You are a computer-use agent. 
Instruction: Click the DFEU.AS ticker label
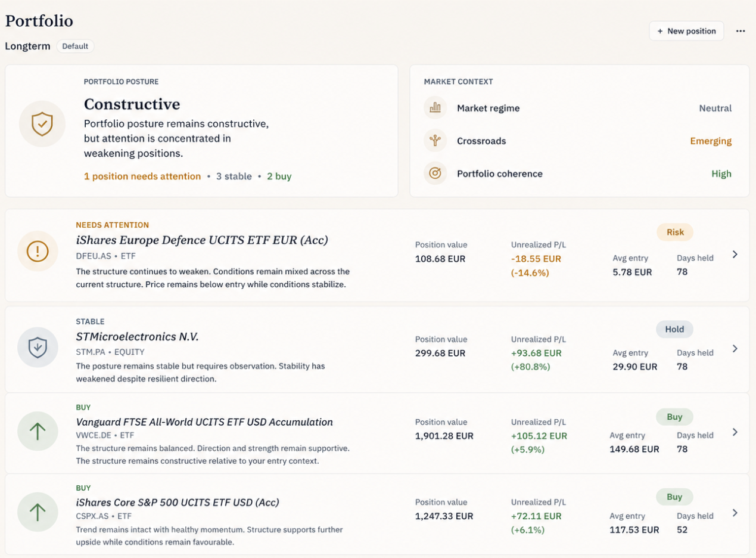(x=93, y=256)
